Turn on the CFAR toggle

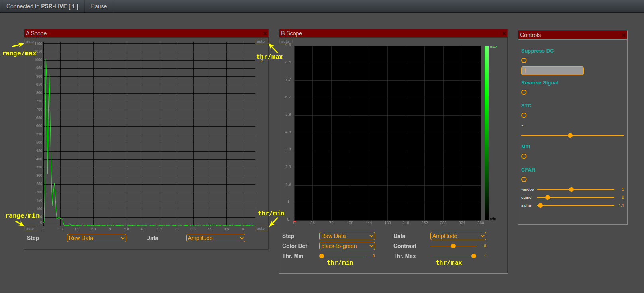524,180
